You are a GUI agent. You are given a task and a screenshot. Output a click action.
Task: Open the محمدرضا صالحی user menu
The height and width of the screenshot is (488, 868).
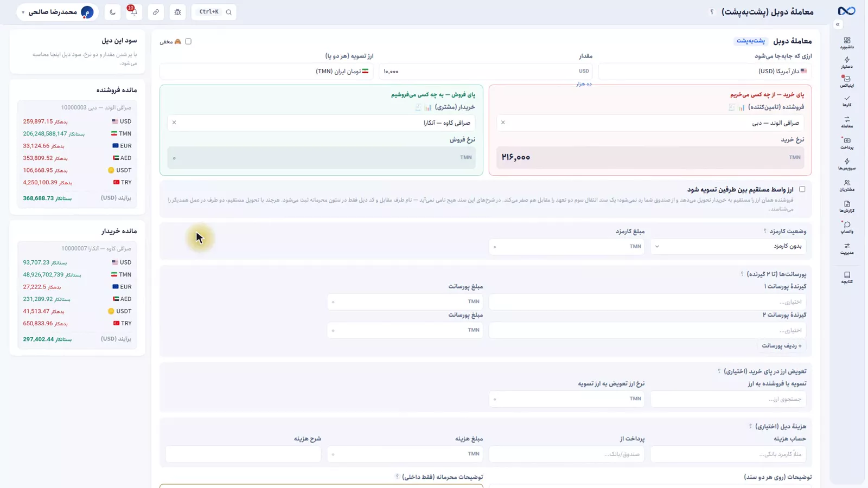[x=58, y=12]
